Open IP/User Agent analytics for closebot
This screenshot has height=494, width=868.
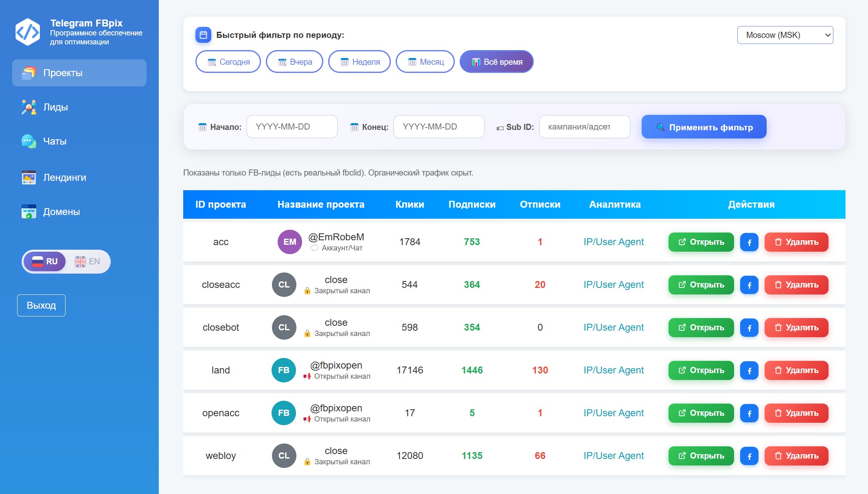coord(614,327)
